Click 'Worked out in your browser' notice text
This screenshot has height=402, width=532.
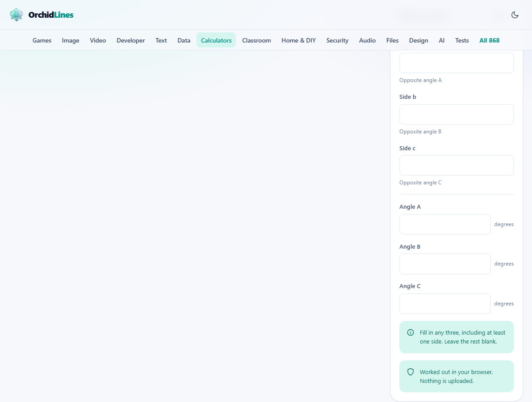(x=456, y=376)
